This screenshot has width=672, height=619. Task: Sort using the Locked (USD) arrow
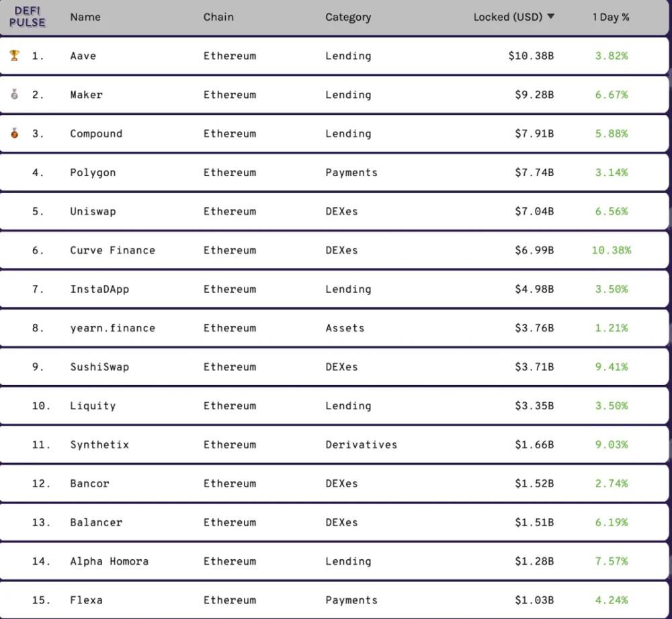(x=551, y=17)
